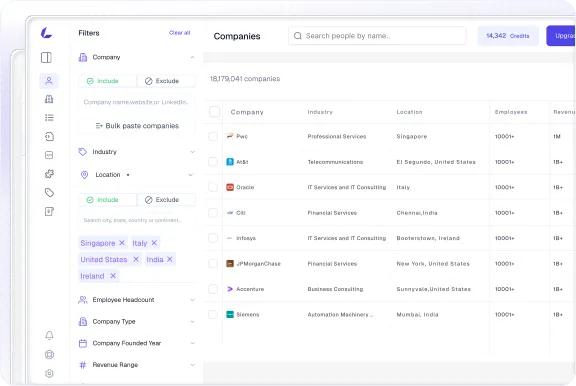
Task: Remove the Italy location tag
Action: click(x=154, y=243)
